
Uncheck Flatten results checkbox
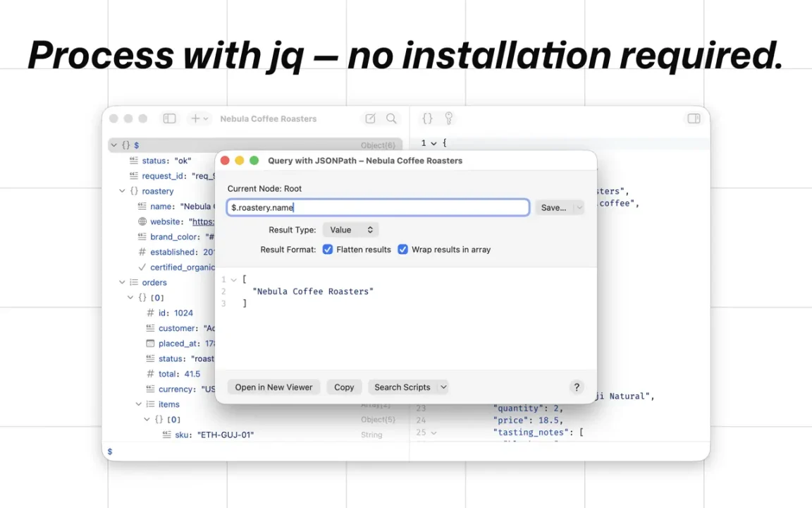(327, 249)
